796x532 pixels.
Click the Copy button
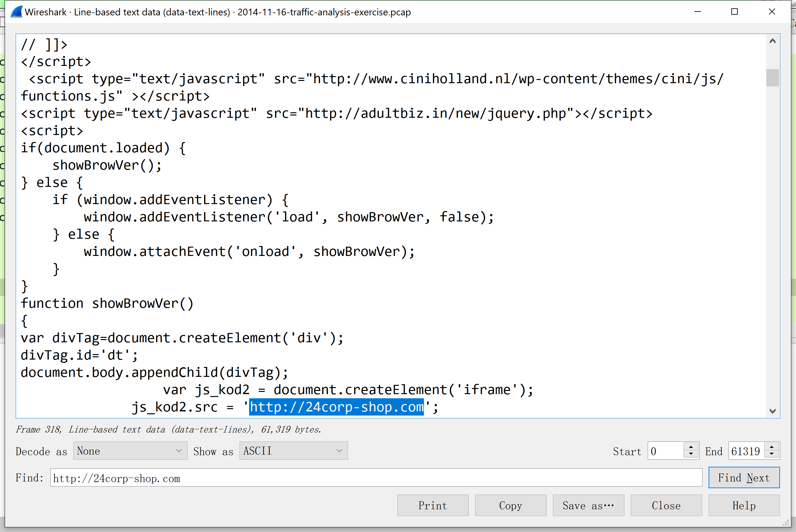pyautogui.click(x=510, y=505)
